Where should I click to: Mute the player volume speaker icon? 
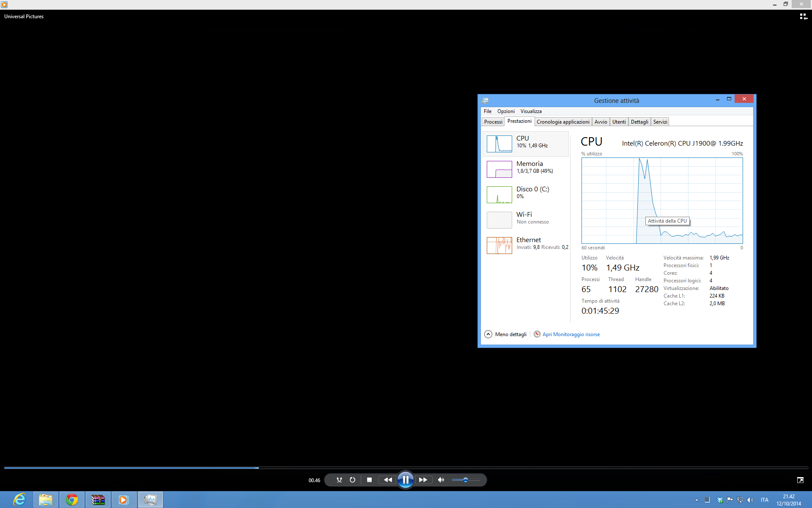(441, 480)
